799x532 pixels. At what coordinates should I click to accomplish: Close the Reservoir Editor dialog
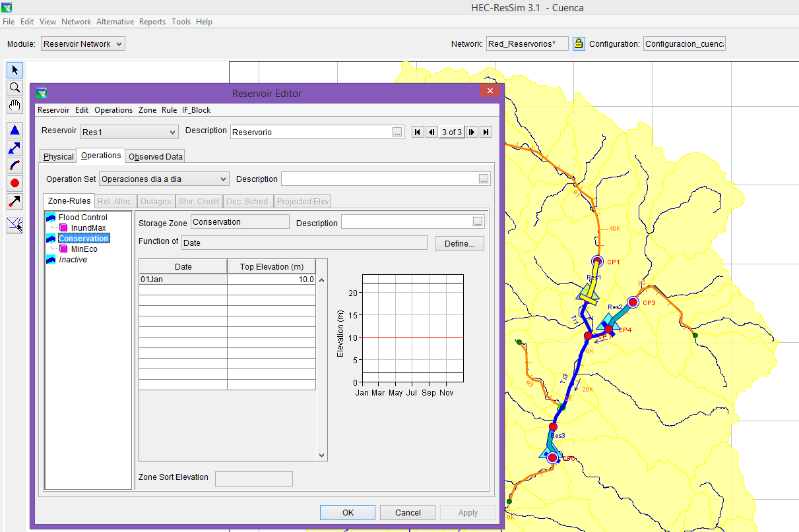coord(489,91)
